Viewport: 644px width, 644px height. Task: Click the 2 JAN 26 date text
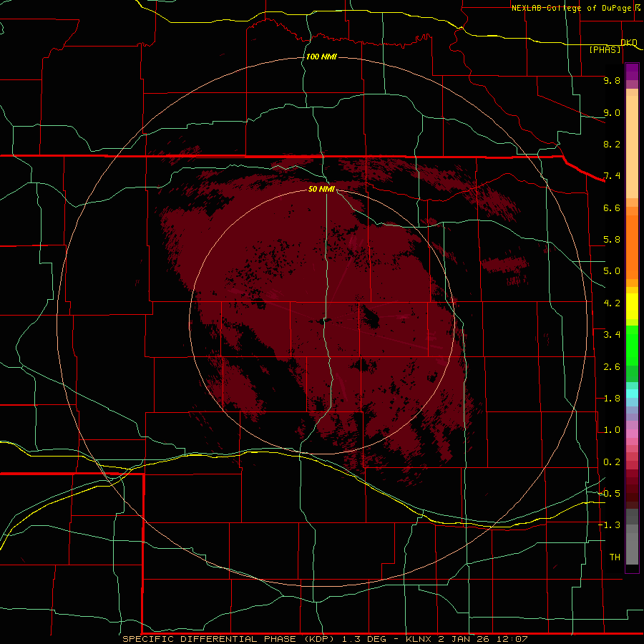[x=465, y=639]
